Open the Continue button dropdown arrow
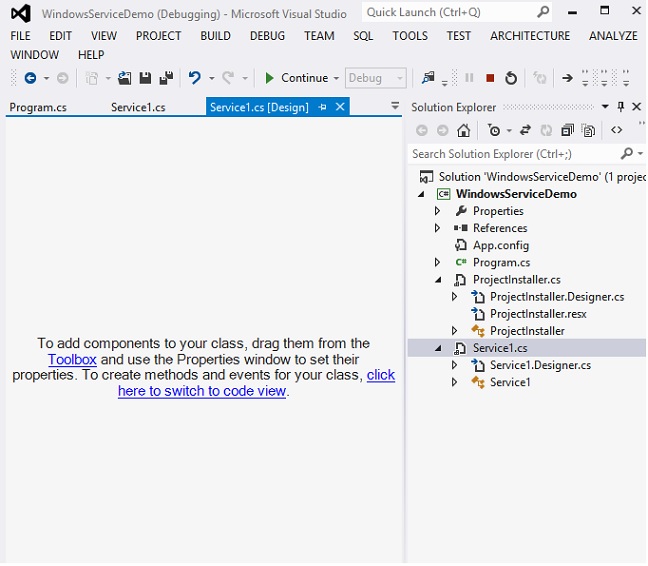 pyautogui.click(x=335, y=78)
